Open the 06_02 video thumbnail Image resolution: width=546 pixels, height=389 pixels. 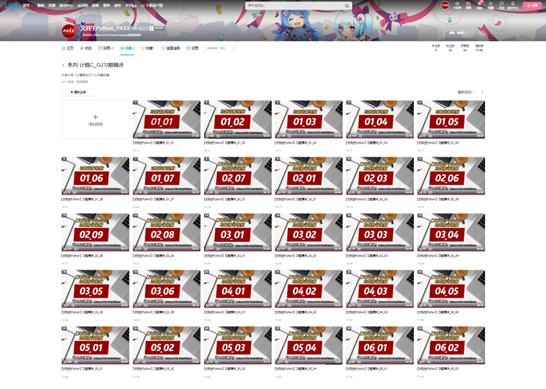(451, 345)
